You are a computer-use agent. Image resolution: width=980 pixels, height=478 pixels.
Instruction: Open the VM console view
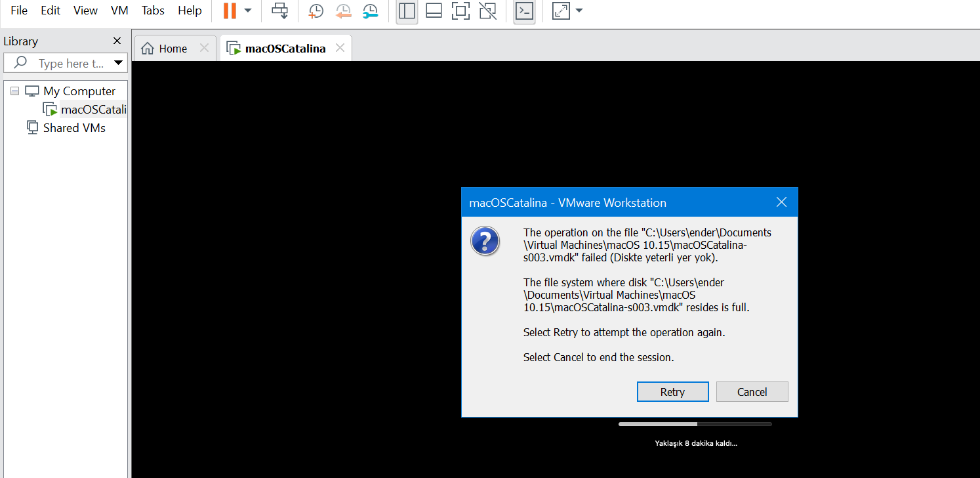coord(524,11)
